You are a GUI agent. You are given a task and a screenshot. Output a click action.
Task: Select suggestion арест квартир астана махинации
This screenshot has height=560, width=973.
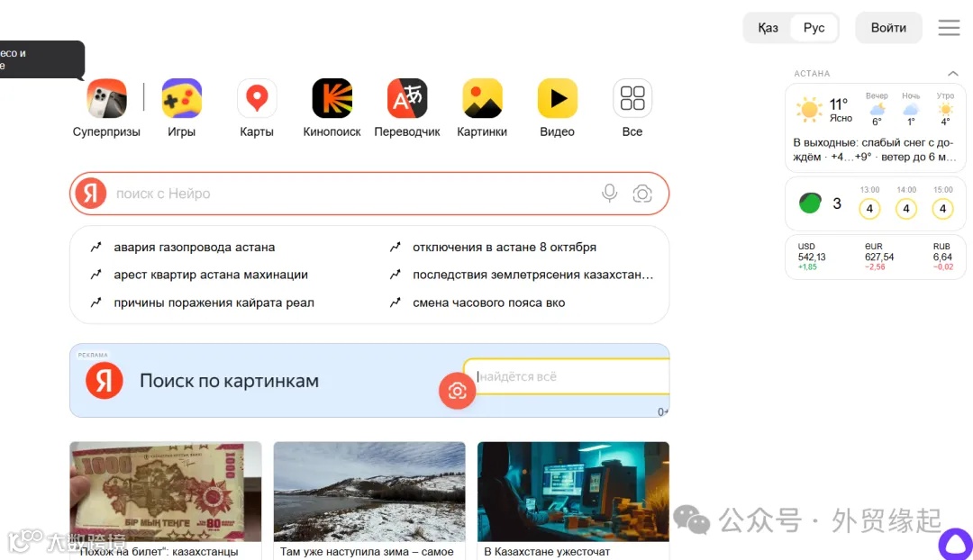pyautogui.click(x=210, y=274)
